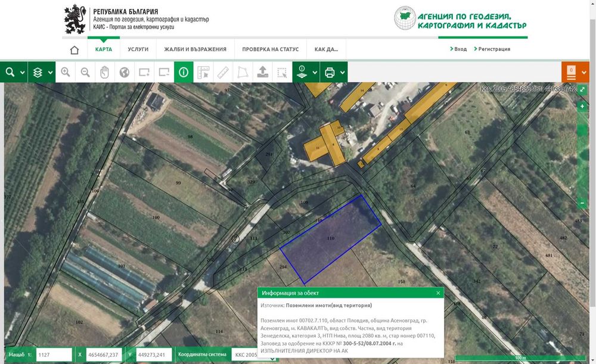The width and height of the screenshot is (596, 364).
Task: Click the Регистрация link
Action: [x=492, y=49]
